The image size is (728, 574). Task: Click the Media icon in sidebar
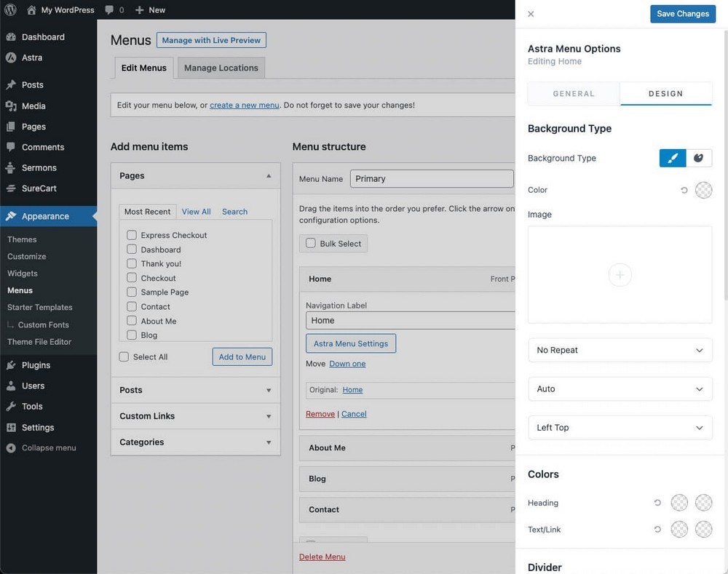(x=11, y=105)
